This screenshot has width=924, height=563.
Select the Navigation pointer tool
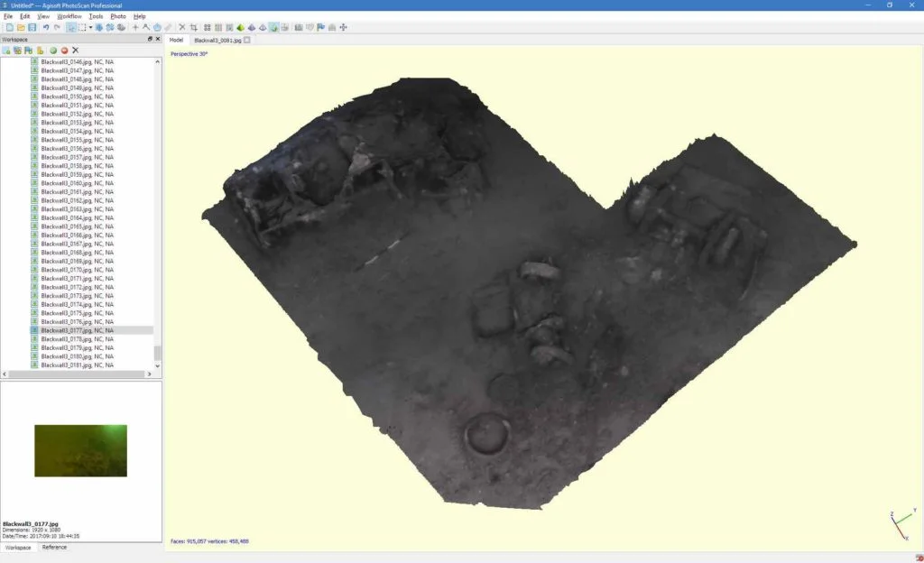coord(70,27)
